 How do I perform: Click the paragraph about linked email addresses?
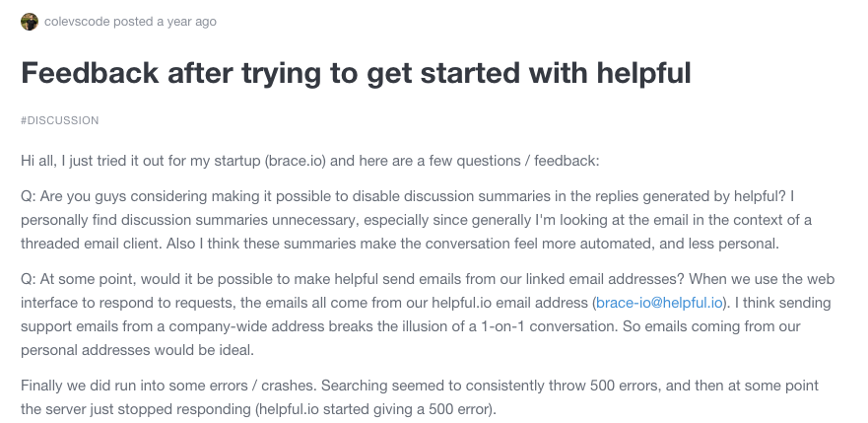click(x=428, y=315)
